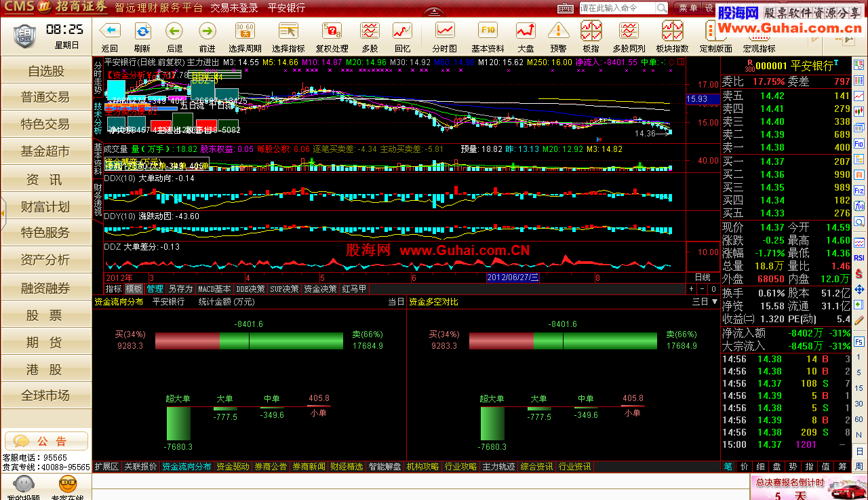Click the search magnifier beside command box
Screen dimensions: 868x500
pos(662,8)
